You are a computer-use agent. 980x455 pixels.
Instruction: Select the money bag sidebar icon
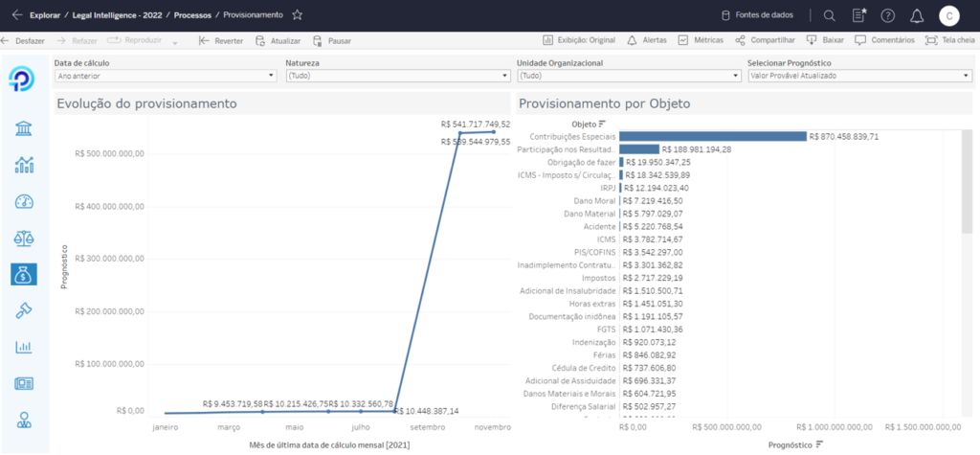pyautogui.click(x=24, y=274)
